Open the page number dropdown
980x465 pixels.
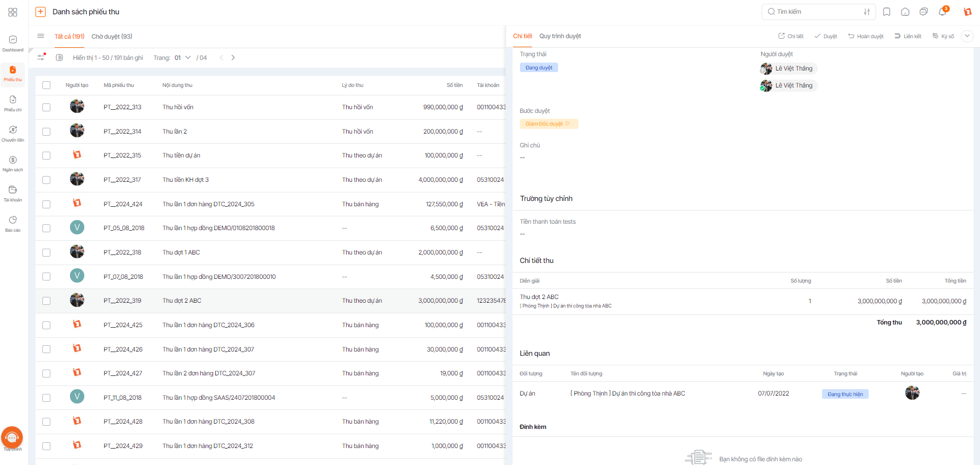182,58
